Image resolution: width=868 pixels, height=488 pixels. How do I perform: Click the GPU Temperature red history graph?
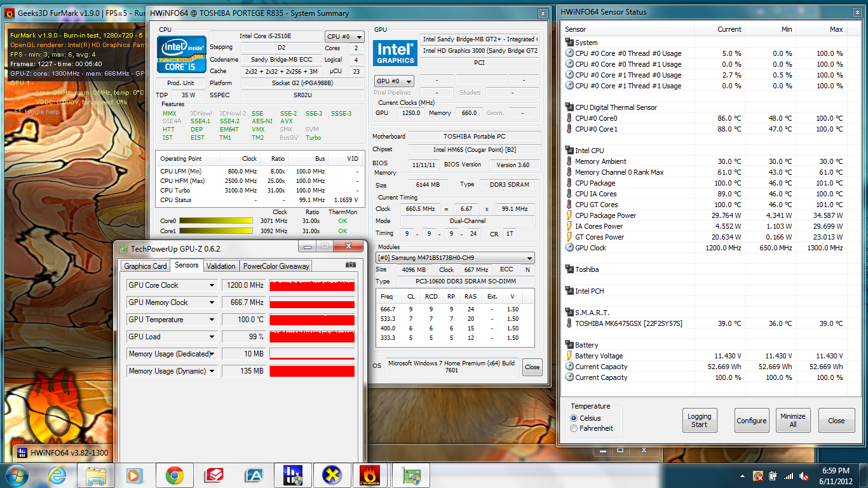[312, 320]
